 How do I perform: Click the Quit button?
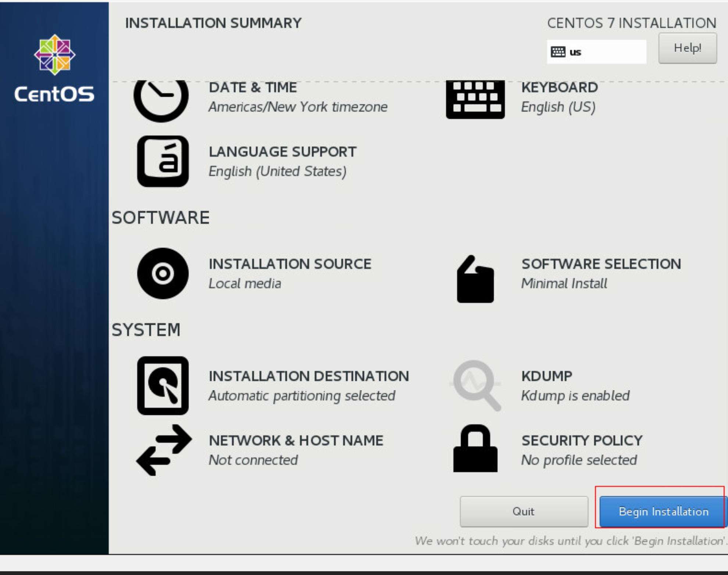pyautogui.click(x=524, y=511)
